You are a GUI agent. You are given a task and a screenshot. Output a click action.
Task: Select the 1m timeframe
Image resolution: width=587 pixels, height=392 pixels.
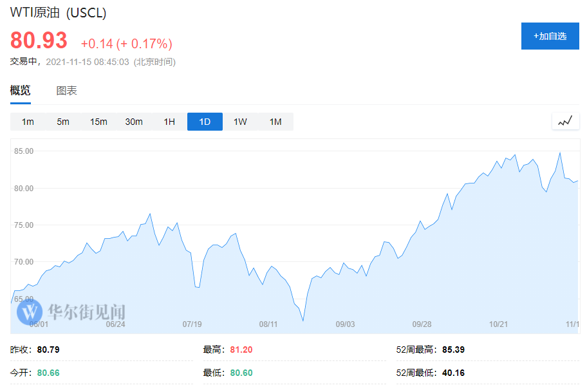[x=28, y=122]
